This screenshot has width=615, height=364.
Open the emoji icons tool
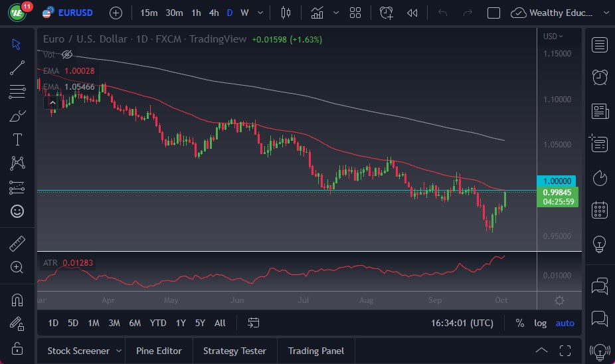[17, 211]
